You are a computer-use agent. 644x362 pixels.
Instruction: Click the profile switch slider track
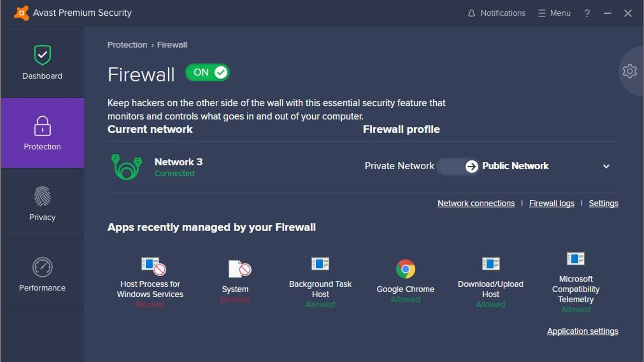click(457, 166)
